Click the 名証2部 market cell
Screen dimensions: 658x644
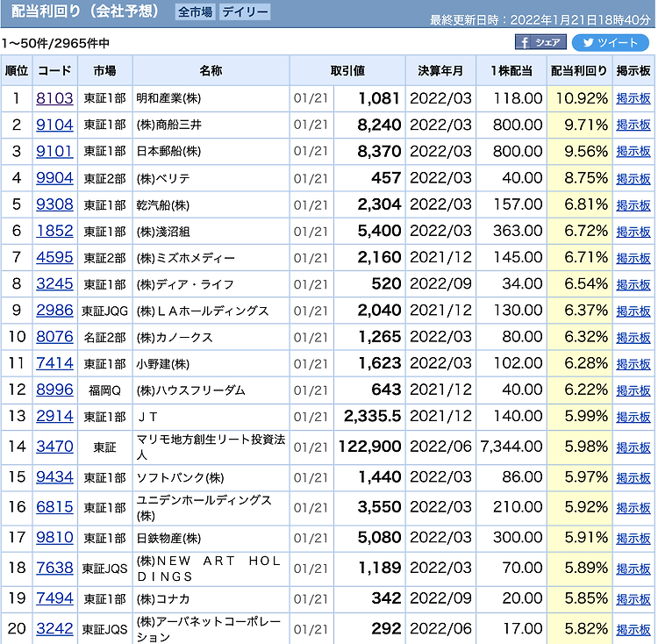(104, 337)
